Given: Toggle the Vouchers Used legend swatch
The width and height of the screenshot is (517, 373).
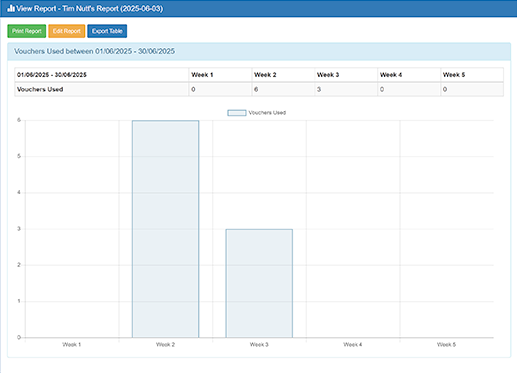Looking at the screenshot, I should [237, 113].
